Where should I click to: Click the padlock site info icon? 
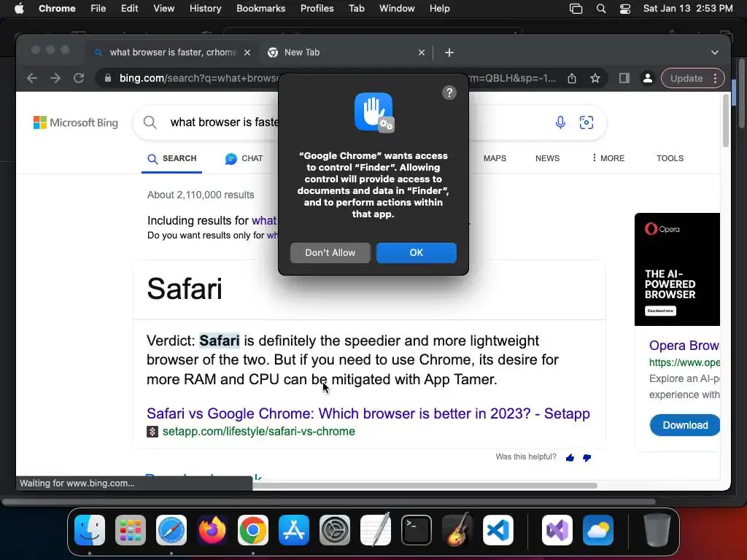108,78
